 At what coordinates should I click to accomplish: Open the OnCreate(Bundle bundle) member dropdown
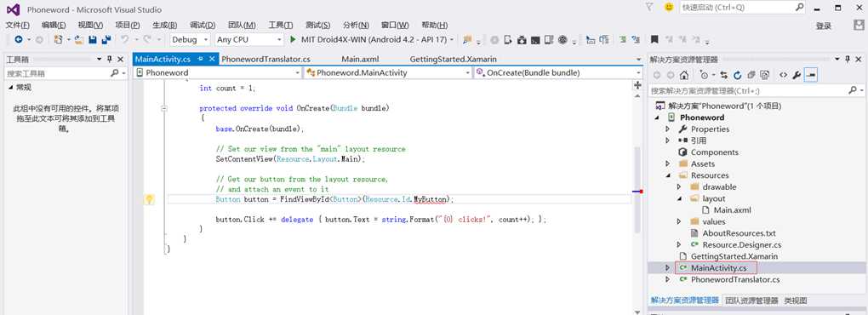pyautogui.click(x=637, y=72)
